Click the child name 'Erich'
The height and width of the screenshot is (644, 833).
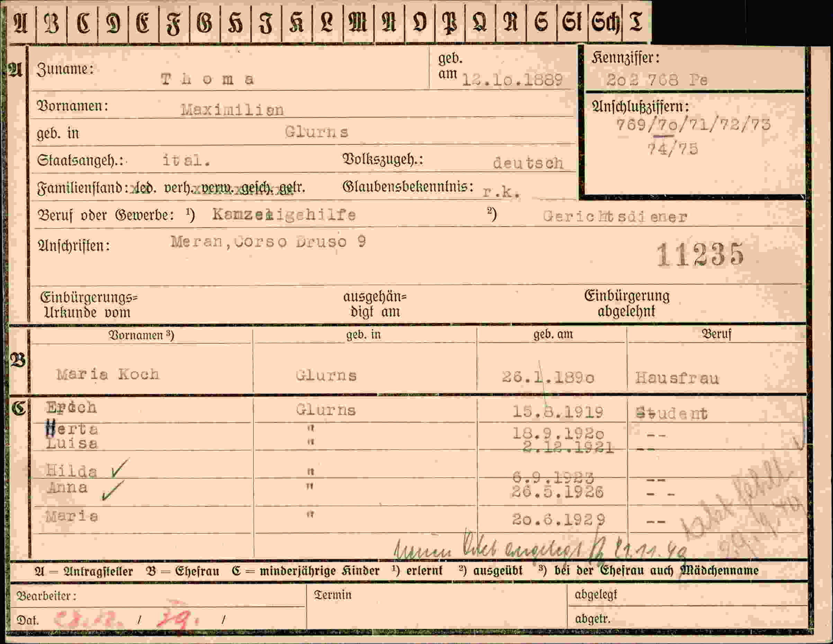pos(71,408)
